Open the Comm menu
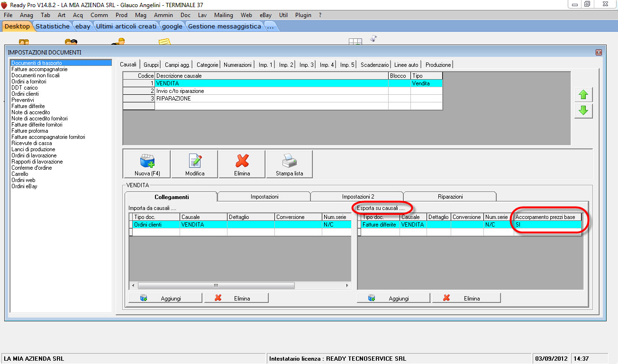The width and height of the screenshot is (618, 364). click(x=99, y=15)
